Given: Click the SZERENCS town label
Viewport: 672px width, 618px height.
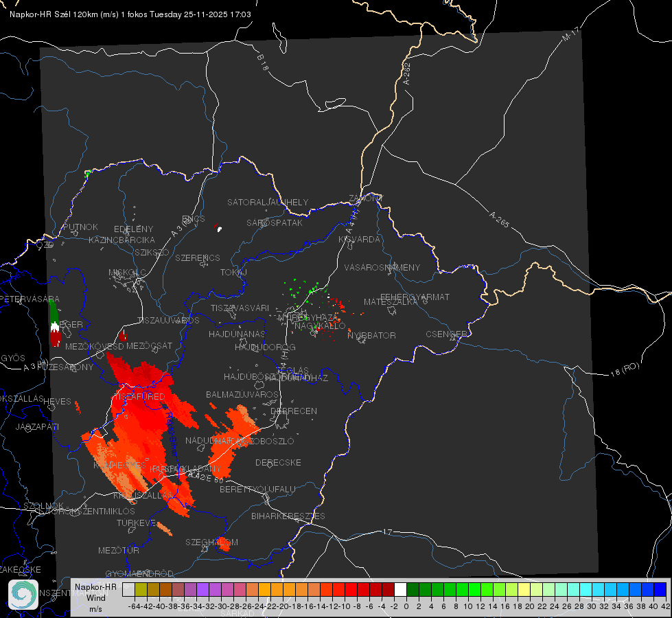Looking at the screenshot, I should (x=198, y=257).
